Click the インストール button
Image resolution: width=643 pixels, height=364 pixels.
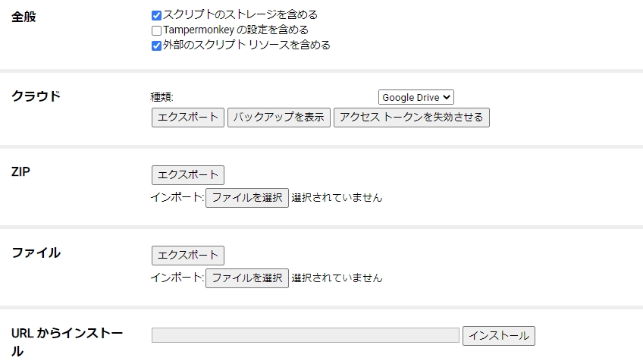tap(499, 336)
